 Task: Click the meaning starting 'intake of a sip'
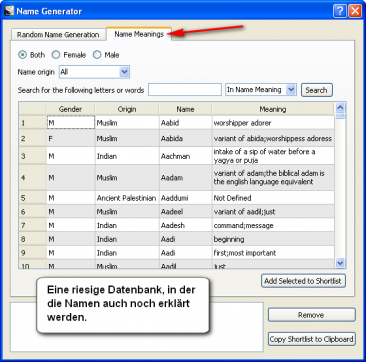point(273,156)
